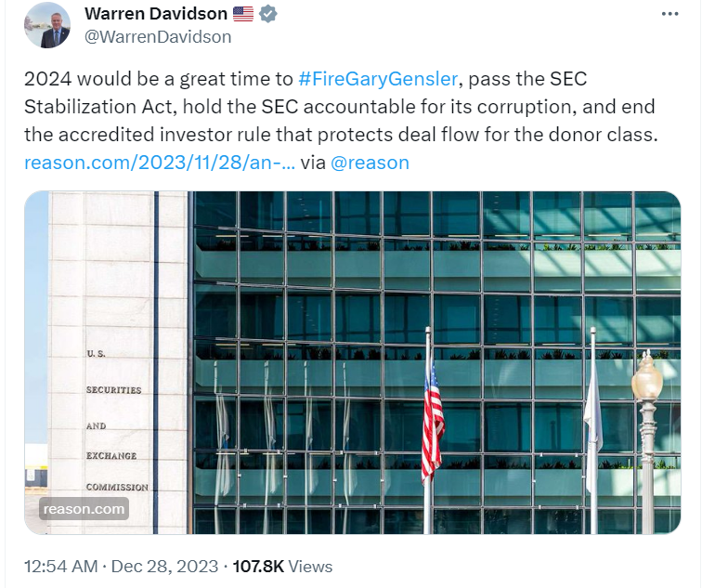
Task: Click the street lamp in the photo
Action: 647,390
